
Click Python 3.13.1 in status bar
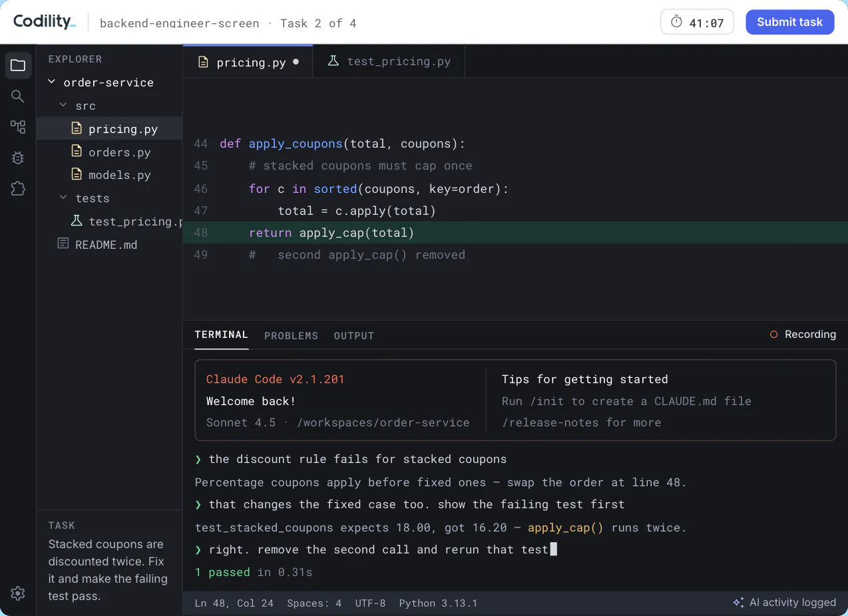(x=438, y=603)
